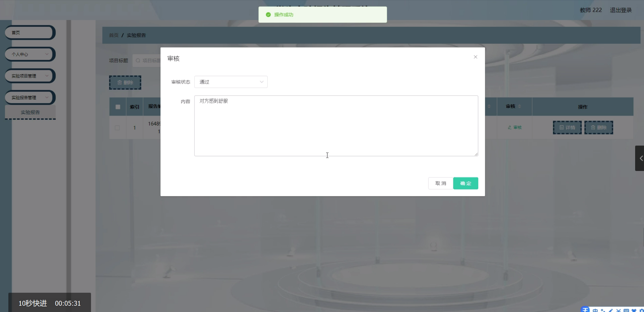The height and width of the screenshot is (312, 644).
Task: Click the sort arrows on the 审核 column header
Action: pos(520,107)
